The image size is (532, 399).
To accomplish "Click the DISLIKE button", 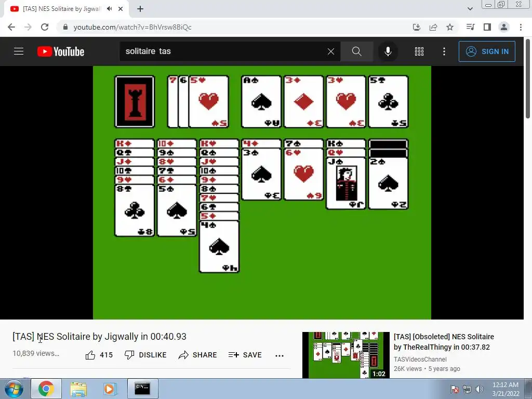I will [x=145, y=355].
